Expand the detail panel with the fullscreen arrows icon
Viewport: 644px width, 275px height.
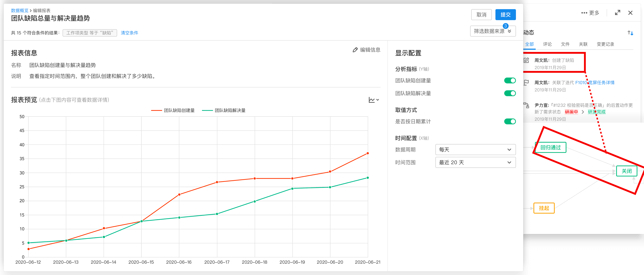point(617,13)
